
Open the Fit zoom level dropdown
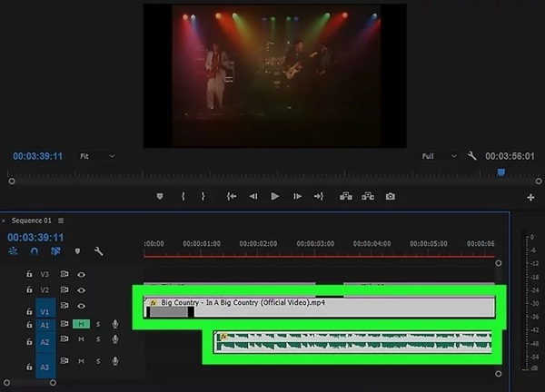[97, 156]
